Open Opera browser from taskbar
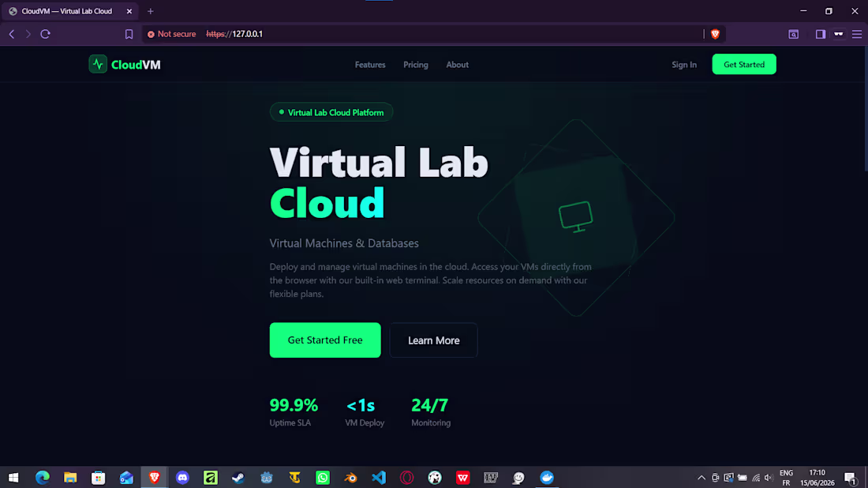 pyautogui.click(x=407, y=478)
